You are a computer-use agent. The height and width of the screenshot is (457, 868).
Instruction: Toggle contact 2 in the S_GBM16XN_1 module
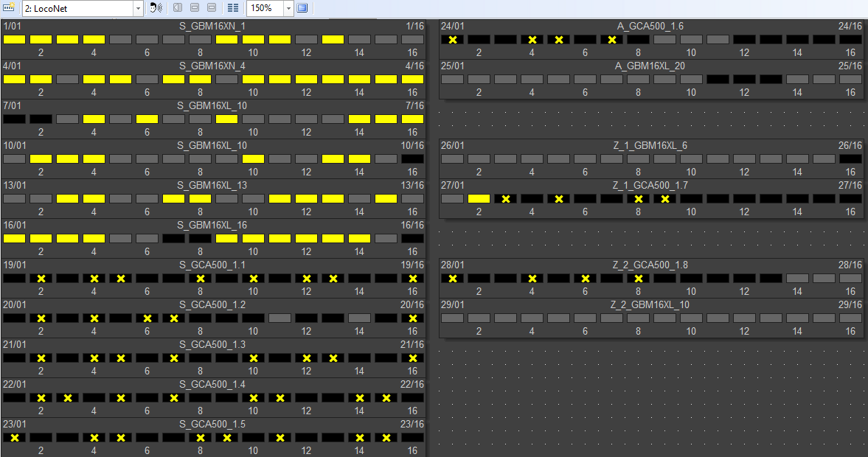41,40
